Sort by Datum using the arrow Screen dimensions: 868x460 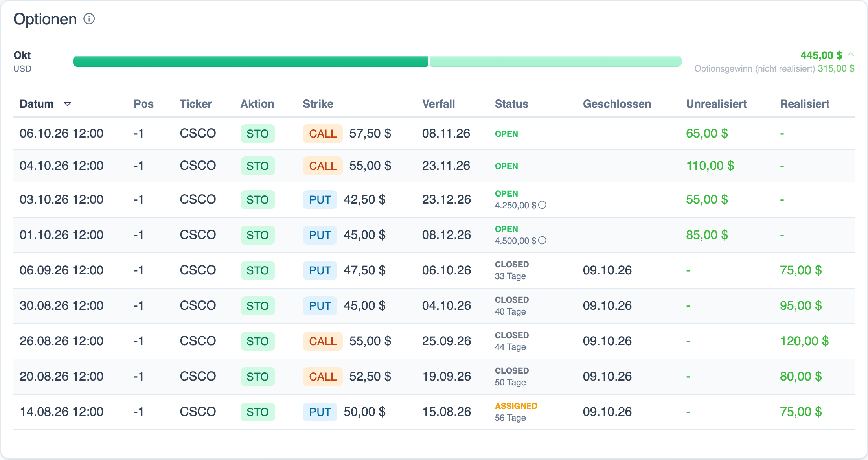(x=68, y=104)
